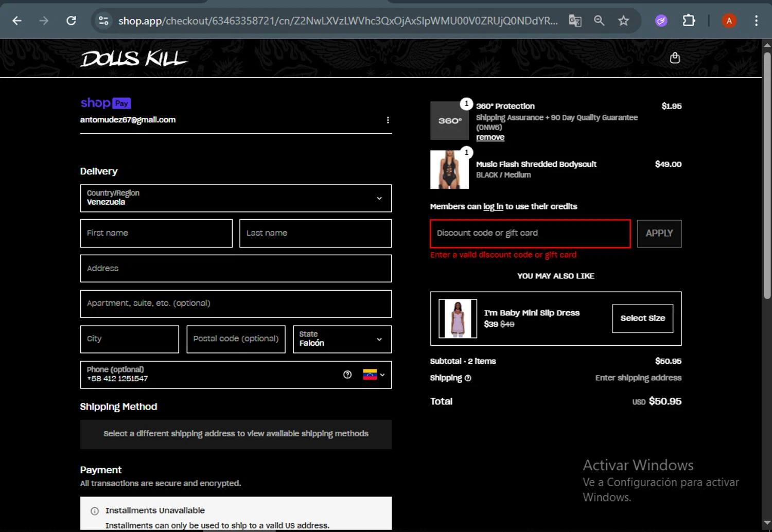The width and height of the screenshot is (772, 532).
Task: Open the shopping bag cart icon
Action: pos(675,58)
